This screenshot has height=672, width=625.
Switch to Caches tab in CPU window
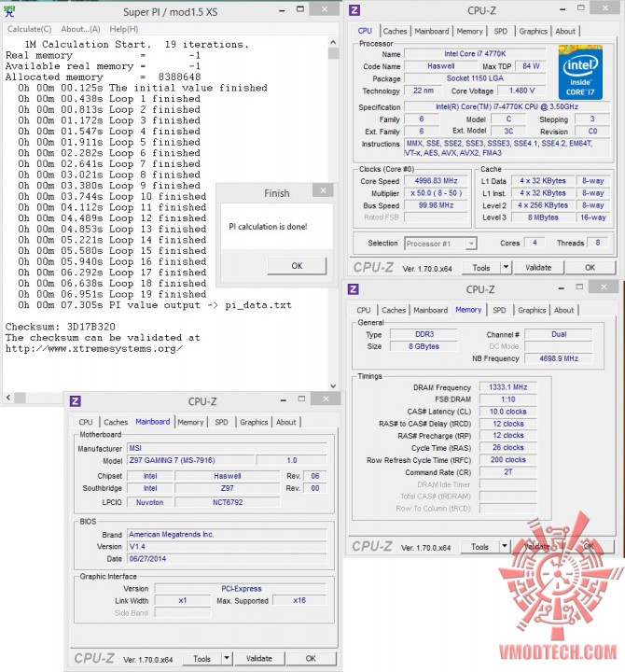pyautogui.click(x=395, y=32)
